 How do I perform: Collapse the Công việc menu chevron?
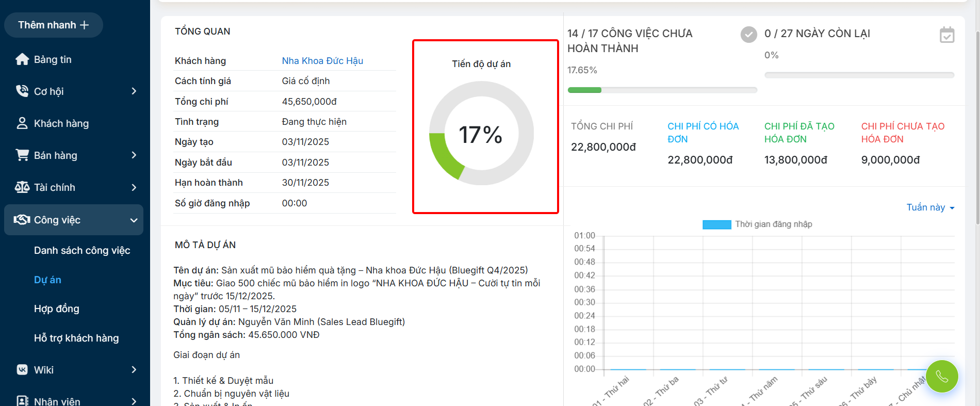point(134,220)
